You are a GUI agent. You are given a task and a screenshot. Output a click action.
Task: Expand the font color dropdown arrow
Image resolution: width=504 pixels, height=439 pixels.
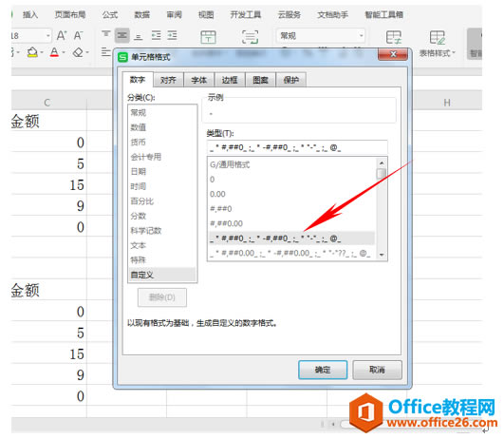tap(64, 52)
